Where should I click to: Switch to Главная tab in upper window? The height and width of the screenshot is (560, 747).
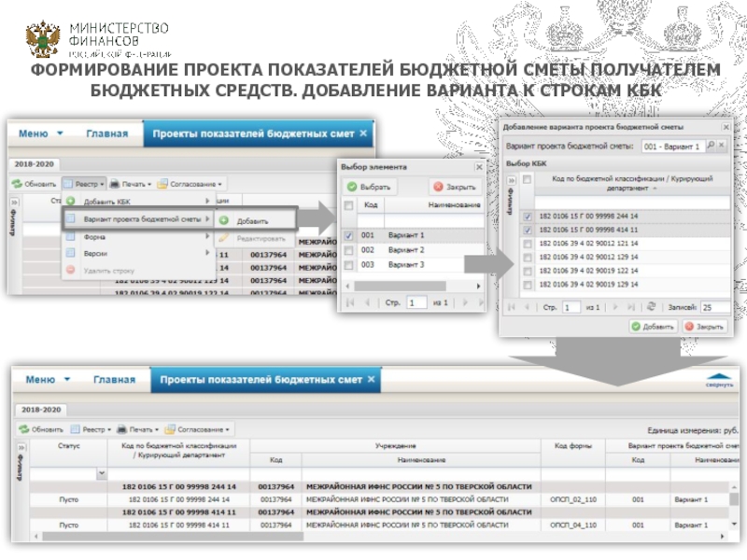click(107, 133)
